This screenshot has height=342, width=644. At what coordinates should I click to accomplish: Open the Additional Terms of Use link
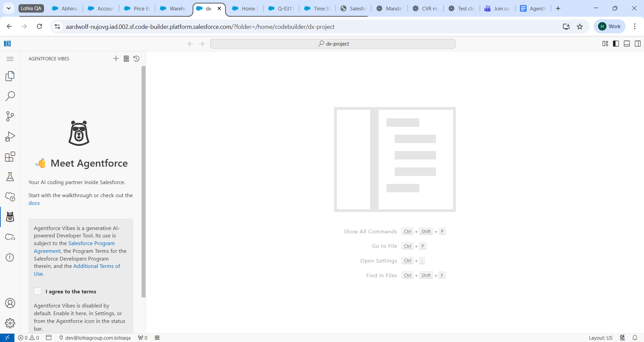click(97, 266)
